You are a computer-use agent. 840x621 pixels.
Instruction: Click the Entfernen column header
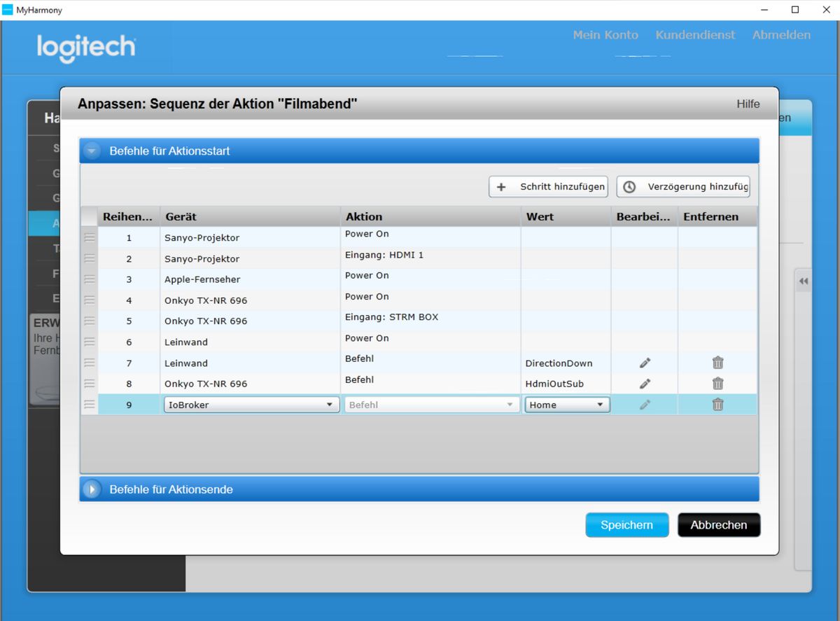pos(717,216)
